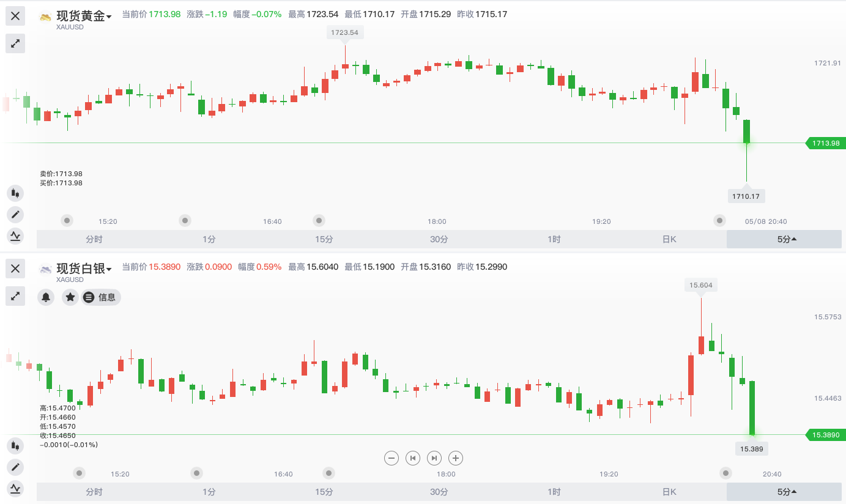The height and width of the screenshot is (504, 846).
Task: Click the 收:15.4650 candle info text
Action: tap(58, 435)
